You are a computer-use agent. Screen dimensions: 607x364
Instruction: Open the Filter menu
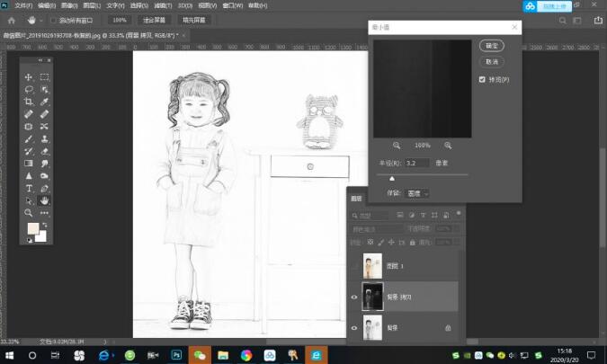click(163, 5)
